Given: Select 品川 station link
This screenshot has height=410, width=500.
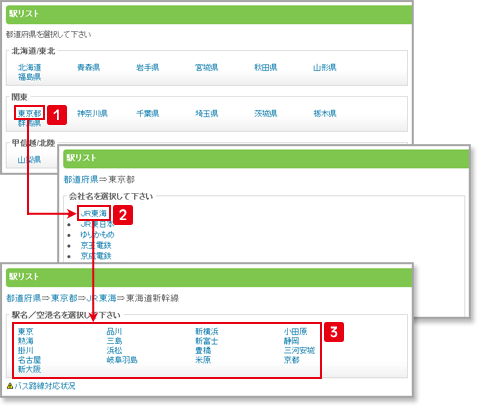Looking at the screenshot, I should pos(114,331).
